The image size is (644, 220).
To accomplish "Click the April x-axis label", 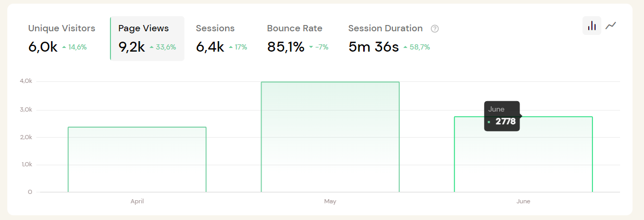I will [x=137, y=201].
